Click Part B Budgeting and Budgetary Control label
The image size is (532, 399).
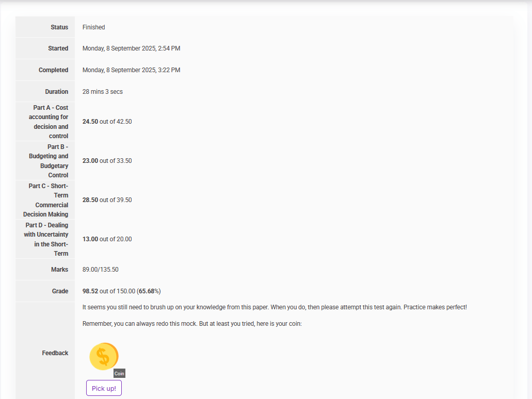click(49, 161)
